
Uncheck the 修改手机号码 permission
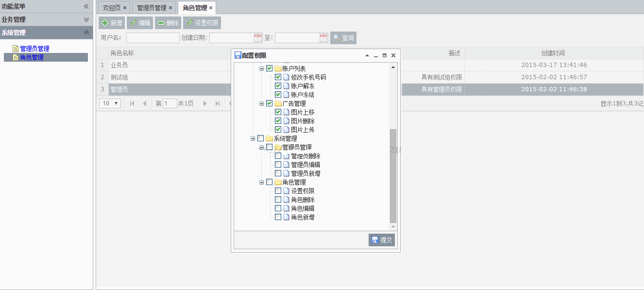tap(278, 77)
